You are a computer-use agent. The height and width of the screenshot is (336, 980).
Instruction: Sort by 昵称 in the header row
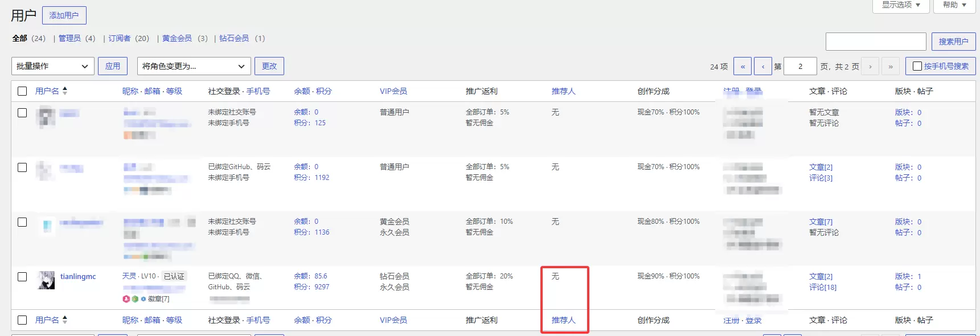point(130,91)
